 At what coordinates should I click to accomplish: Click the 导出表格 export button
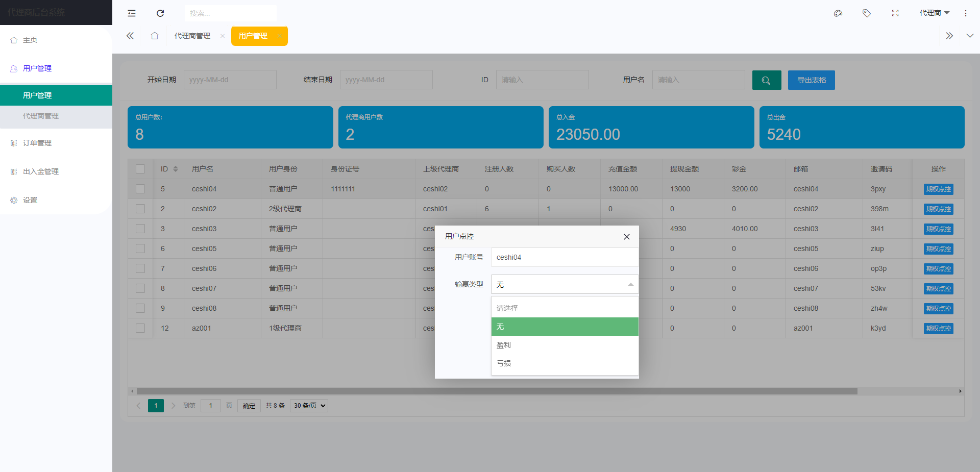811,80
